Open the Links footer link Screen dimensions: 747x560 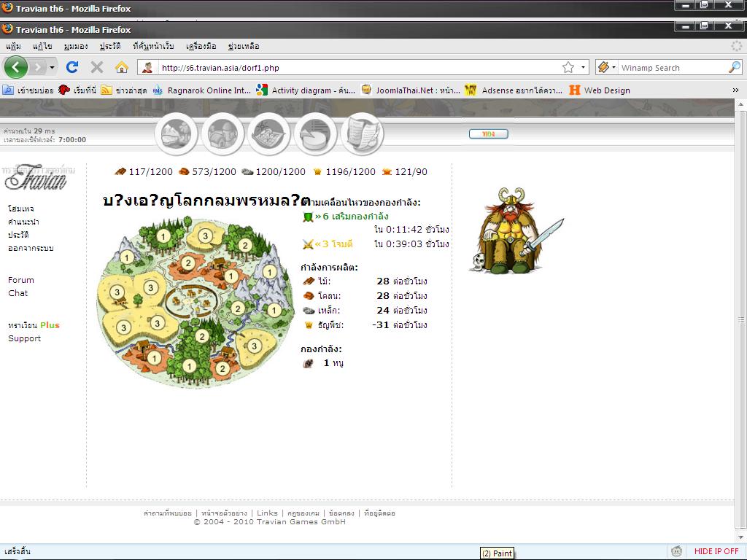point(267,513)
